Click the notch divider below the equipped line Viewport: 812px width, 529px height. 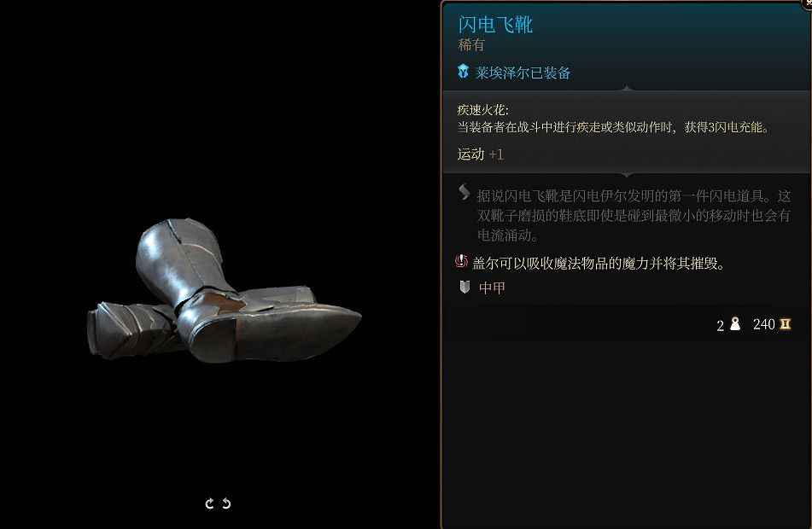pyautogui.click(x=627, y=89)
